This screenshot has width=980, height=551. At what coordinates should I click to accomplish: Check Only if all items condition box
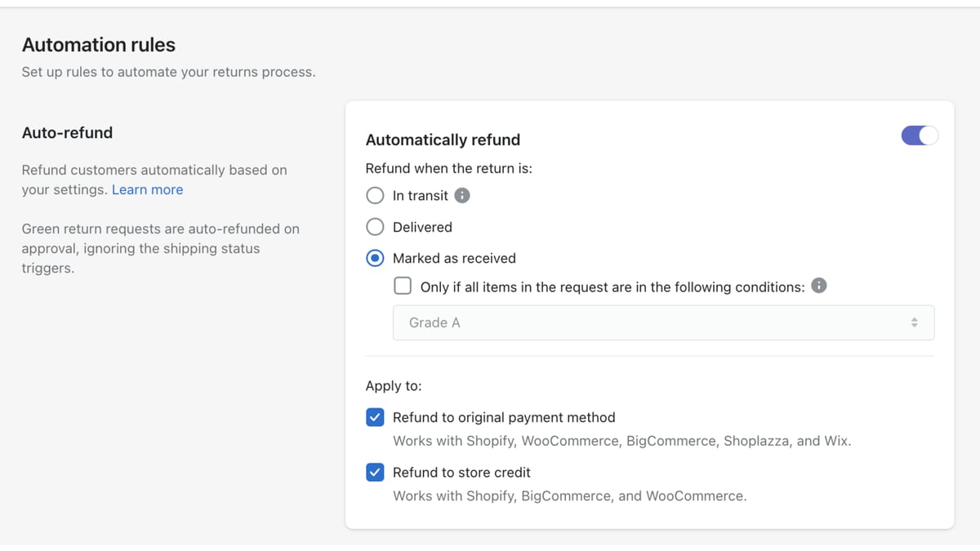[403, 286]
